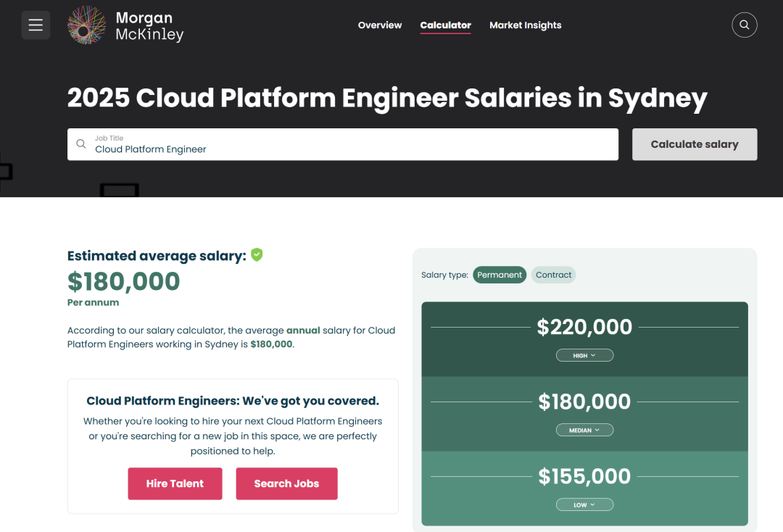Expand the HIGH salary dropdown
Image resolution: width=783 pixels, height=532 pixels.
[x=584, y=355]
